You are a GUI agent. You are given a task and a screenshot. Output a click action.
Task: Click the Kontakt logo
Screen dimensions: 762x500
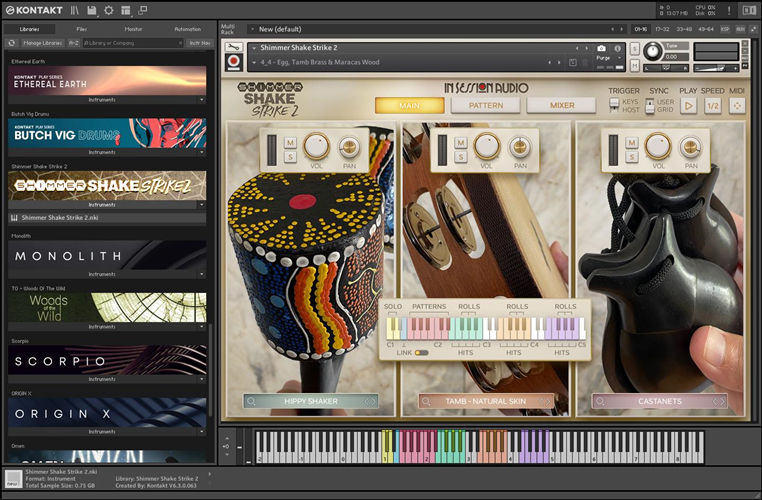(x=35, y=10)
